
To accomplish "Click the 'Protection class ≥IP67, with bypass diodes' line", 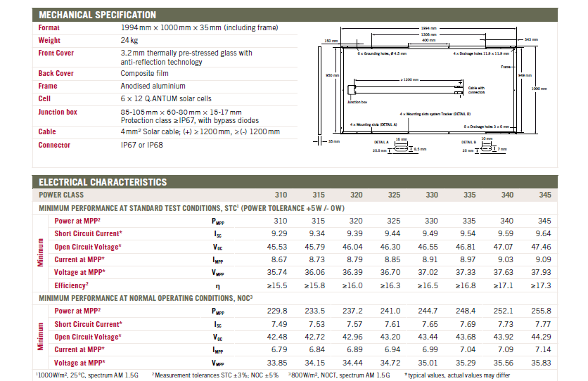I will click(x=190, y=121).
